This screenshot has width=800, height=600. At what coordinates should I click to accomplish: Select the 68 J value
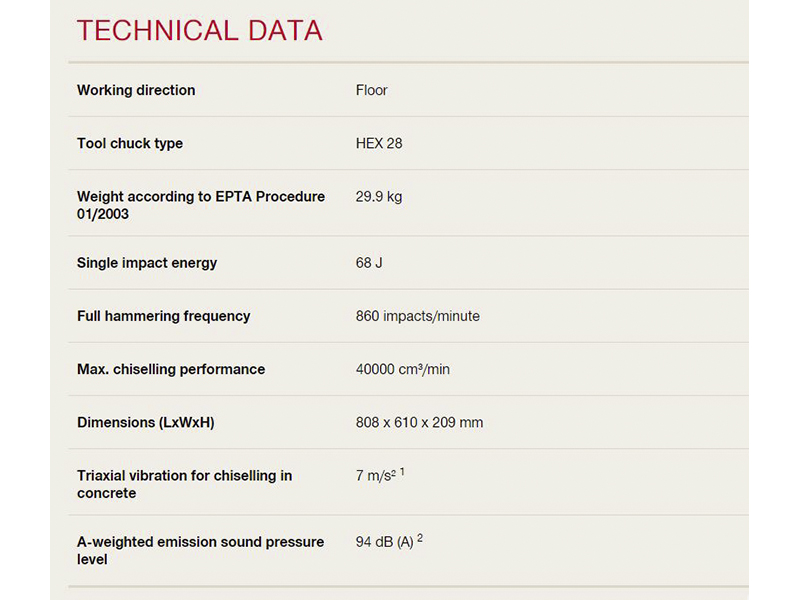coord(369,263)
